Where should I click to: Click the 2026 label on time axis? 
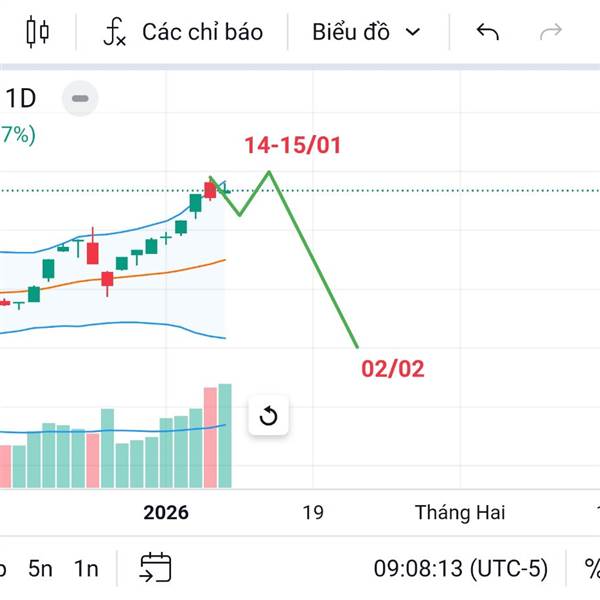[166, 513]
